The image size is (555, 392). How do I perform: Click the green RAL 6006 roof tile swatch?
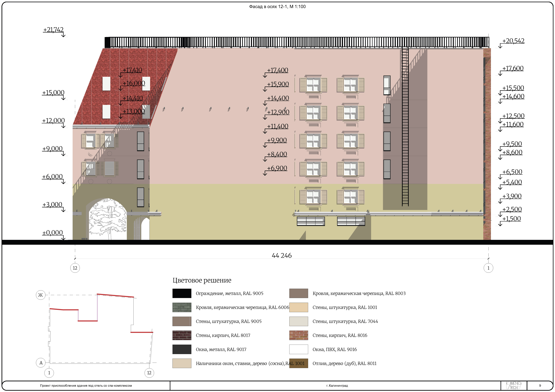182,307
